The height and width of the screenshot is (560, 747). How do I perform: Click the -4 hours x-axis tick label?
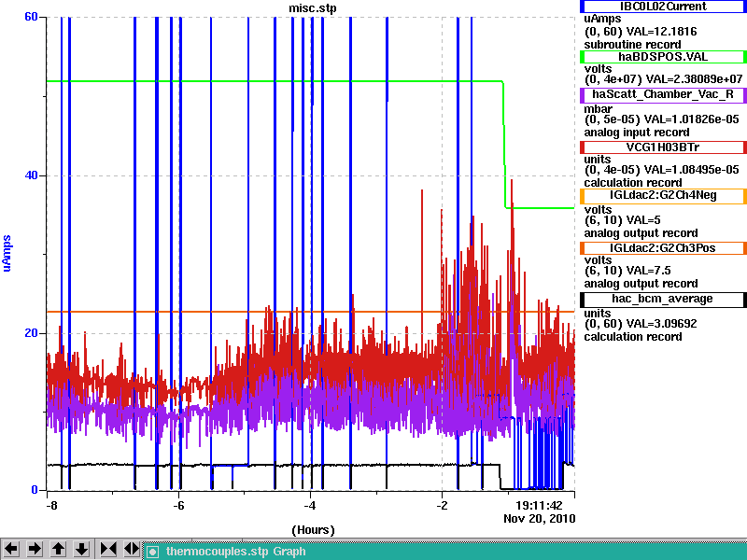coord(310,505)
